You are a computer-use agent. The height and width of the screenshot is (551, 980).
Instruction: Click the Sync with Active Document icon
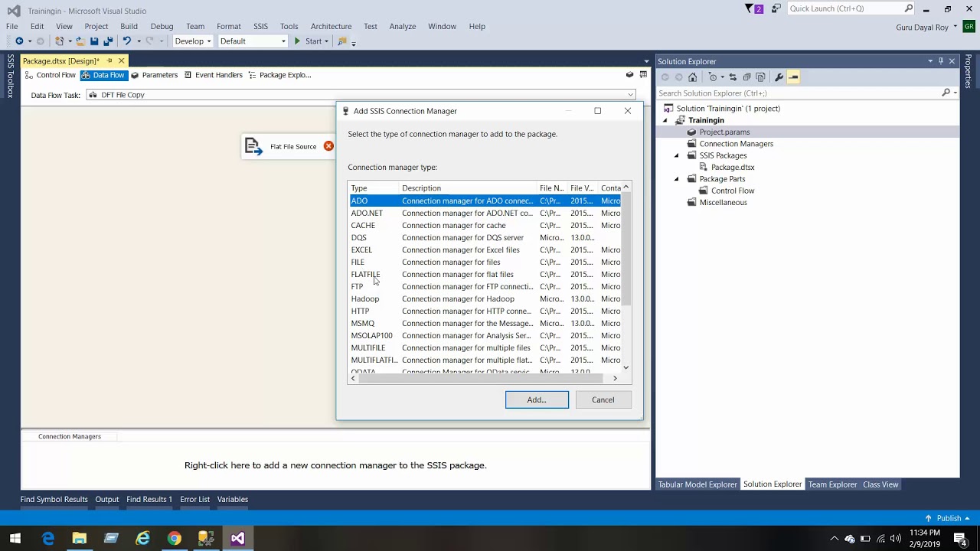click(733, 77)
